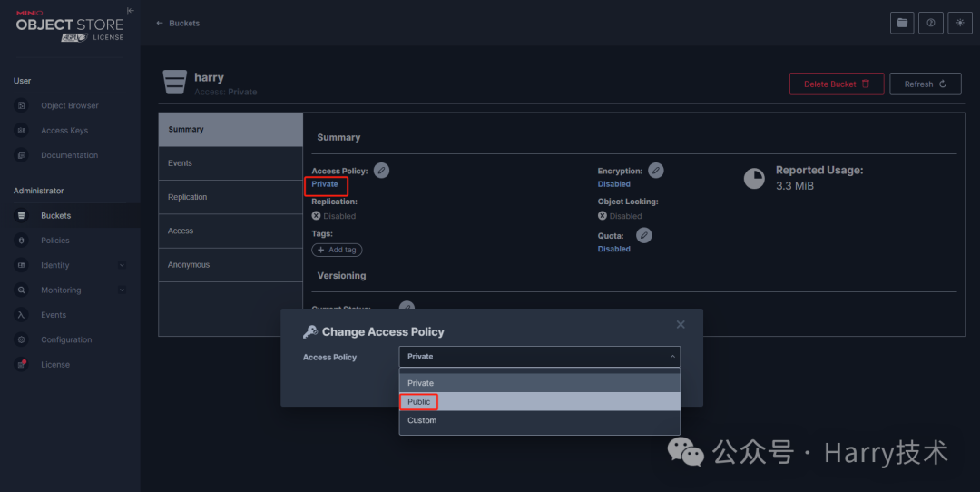
Task: Toggle the light/dark theme sun icon
Action: (960, 23)
